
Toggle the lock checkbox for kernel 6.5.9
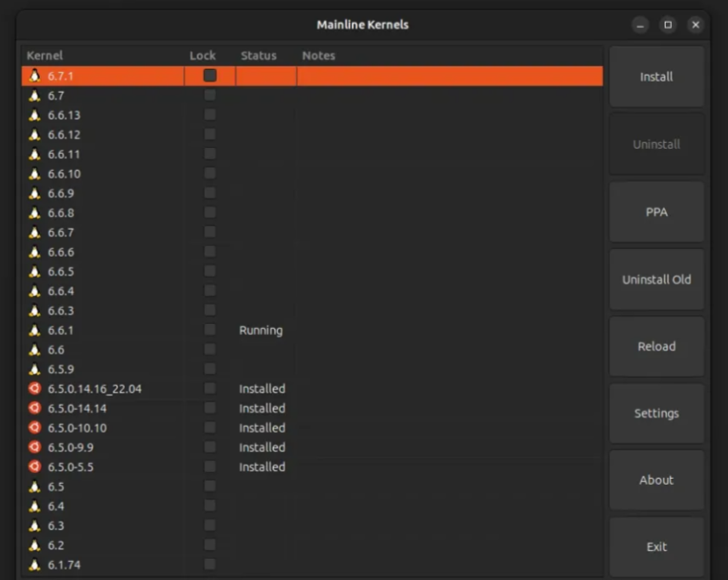(210, 369)
